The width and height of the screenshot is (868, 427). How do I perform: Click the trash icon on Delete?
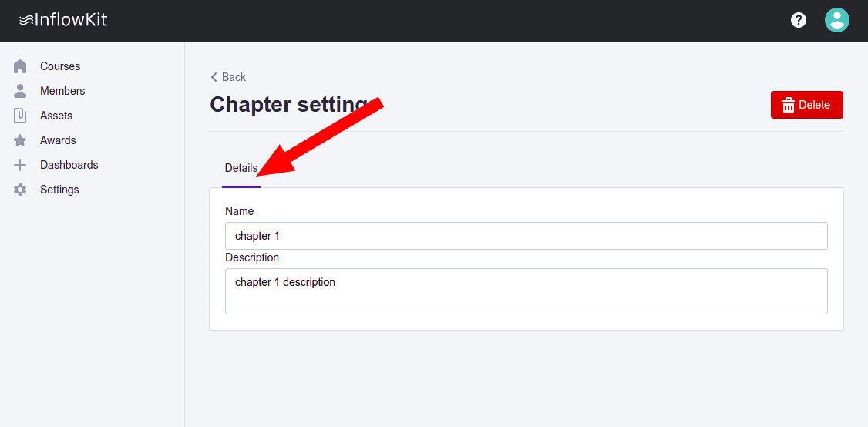[788, 105]
